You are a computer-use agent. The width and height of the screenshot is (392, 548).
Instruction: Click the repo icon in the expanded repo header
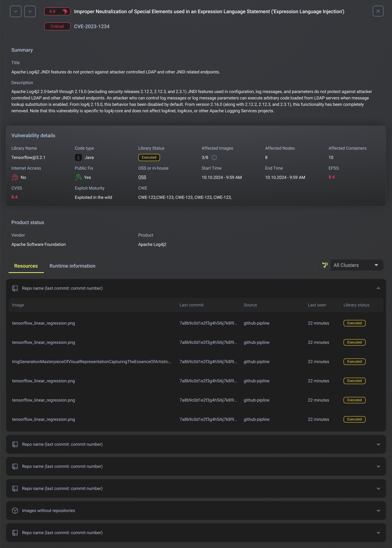tap(15, 288)
